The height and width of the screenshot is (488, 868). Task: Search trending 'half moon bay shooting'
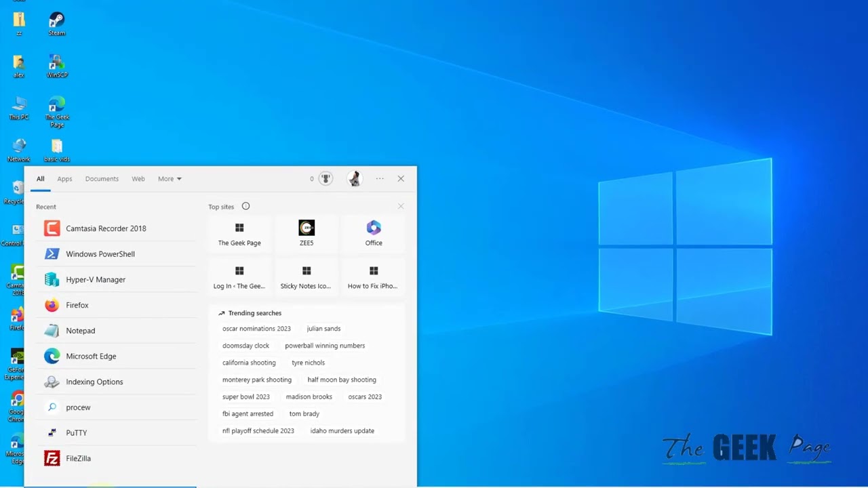342,380
